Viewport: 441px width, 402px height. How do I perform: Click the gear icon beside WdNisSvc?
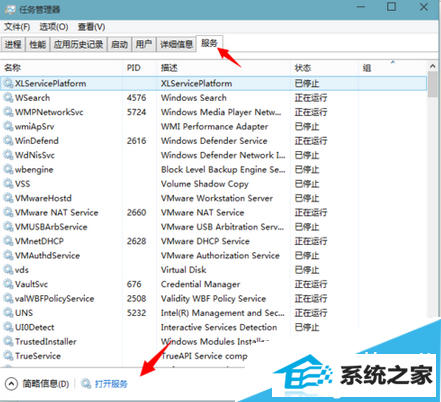pos(8,155)
